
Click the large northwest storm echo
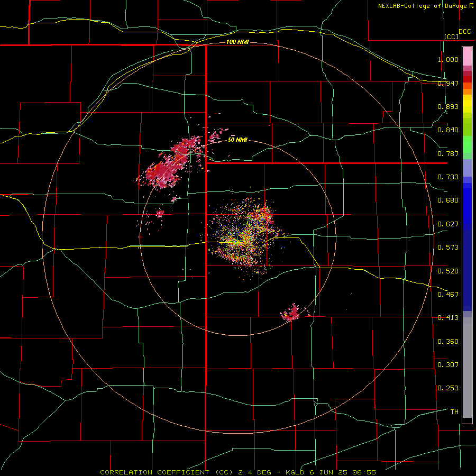coord(170,162)
